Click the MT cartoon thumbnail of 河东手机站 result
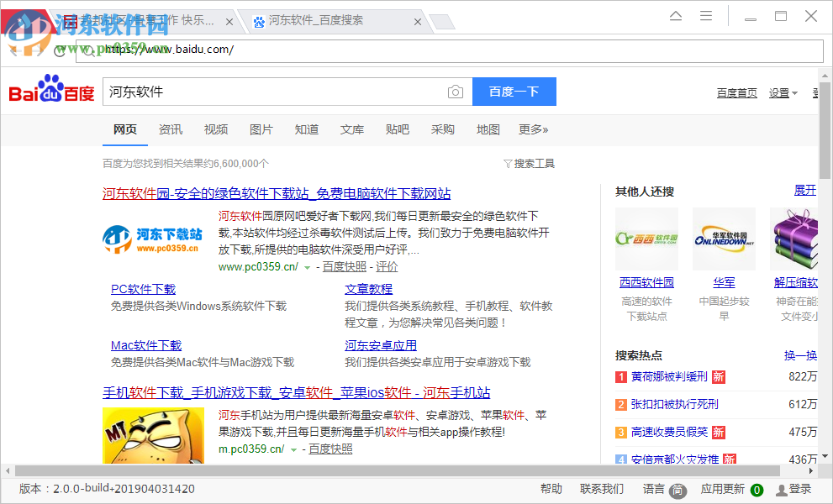833x504 pixels. 153,435
